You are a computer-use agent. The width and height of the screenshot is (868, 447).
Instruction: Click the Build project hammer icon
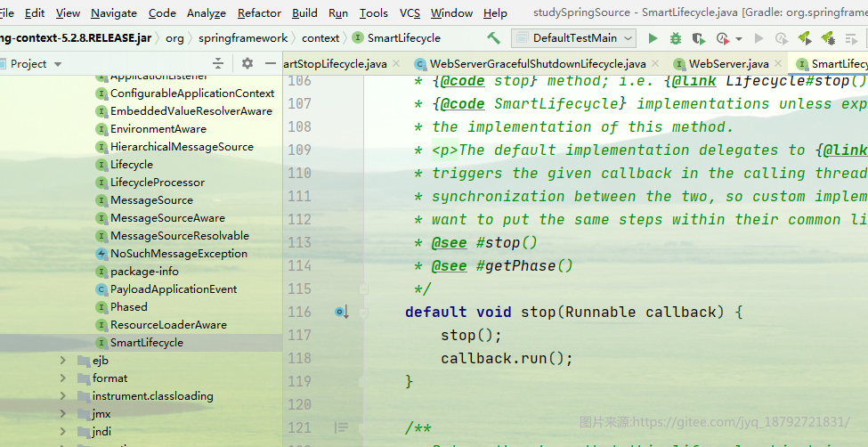coord(493,38)
